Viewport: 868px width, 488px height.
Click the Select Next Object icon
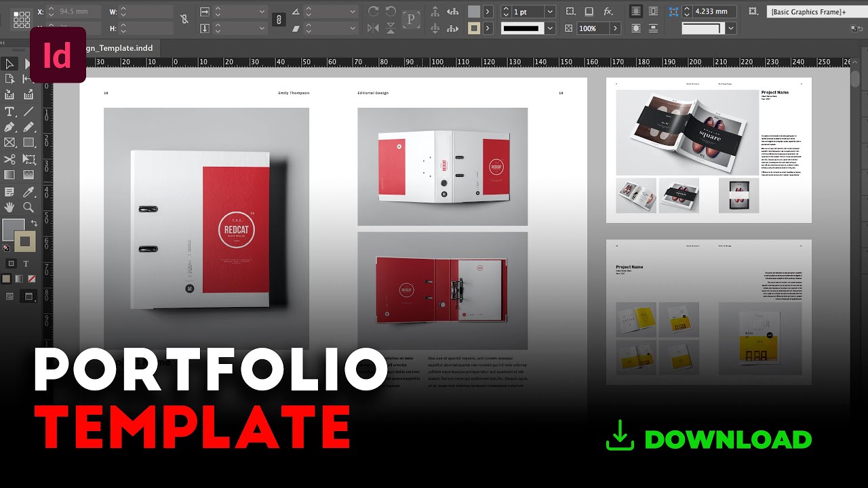tap(452, 28)
